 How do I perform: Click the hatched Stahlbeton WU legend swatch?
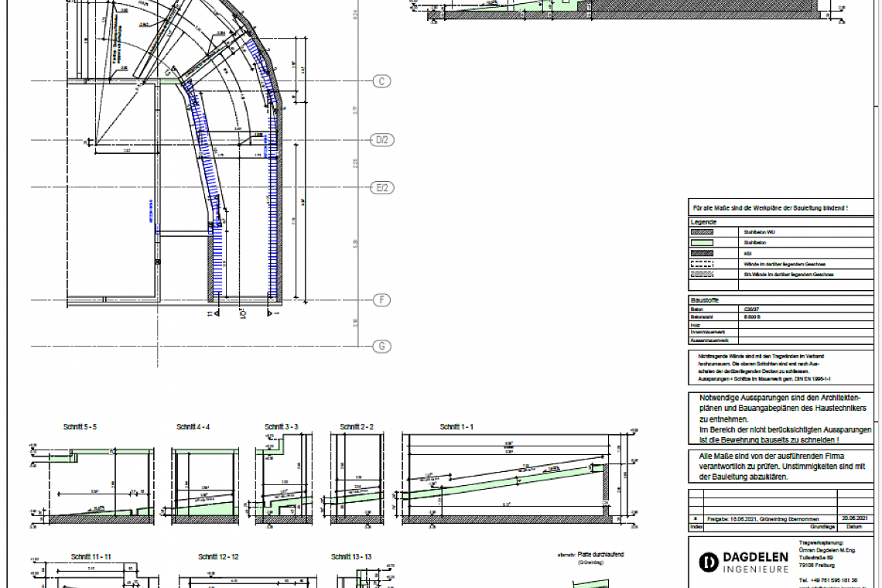tap(702, 232)
